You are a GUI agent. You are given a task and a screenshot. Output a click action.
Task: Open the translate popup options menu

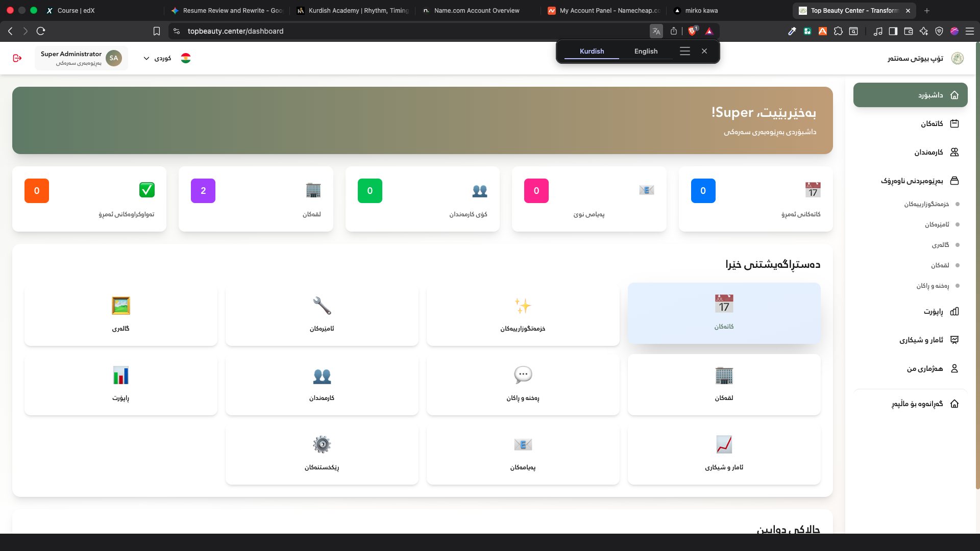(x=685, y=51)
